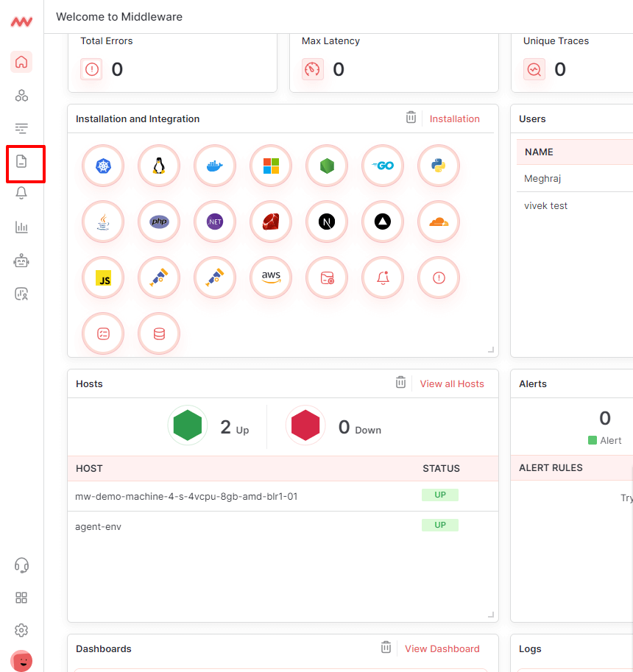Open the user monitoring sidebar icon

(x=21, y=294)
